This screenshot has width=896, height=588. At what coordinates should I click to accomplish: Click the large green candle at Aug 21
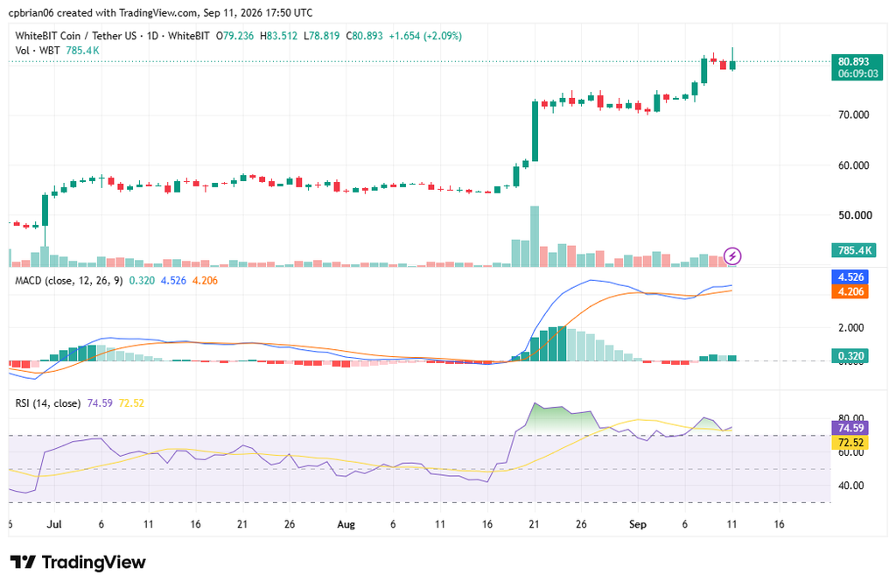point(535,131)
